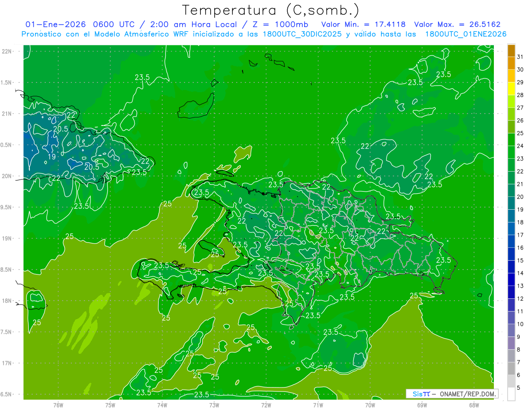
Task: Click the "73W" longitude axis label
Action: [x=214, y=405]
